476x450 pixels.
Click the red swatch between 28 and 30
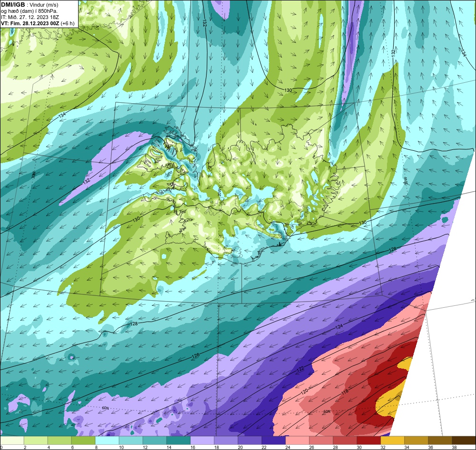click(345, 440)
